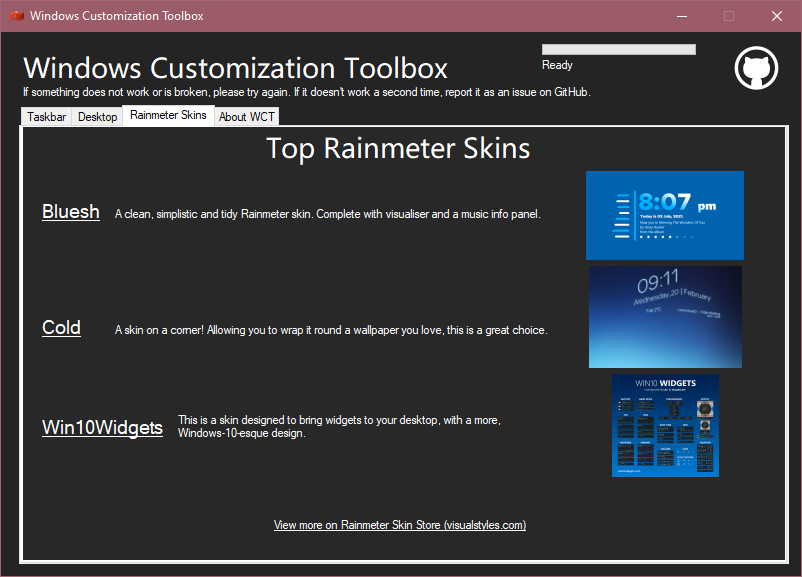The image size is (802, 577).
Task: Visit the Rainmeter Skin Store link
Action: tap(400, 524)
